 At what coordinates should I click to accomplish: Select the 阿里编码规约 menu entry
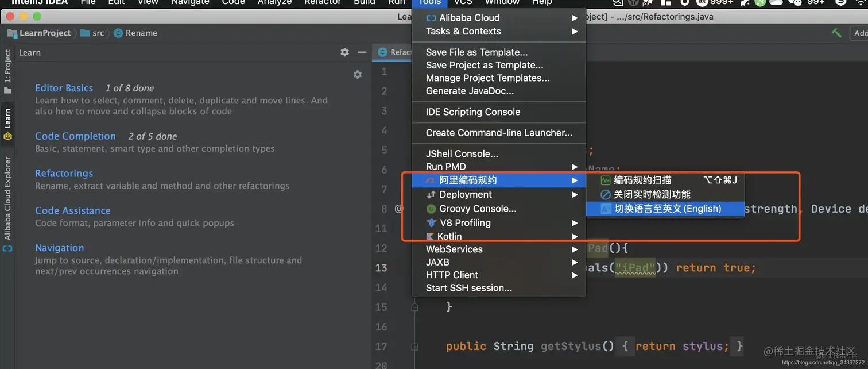[x=499, y=180]
